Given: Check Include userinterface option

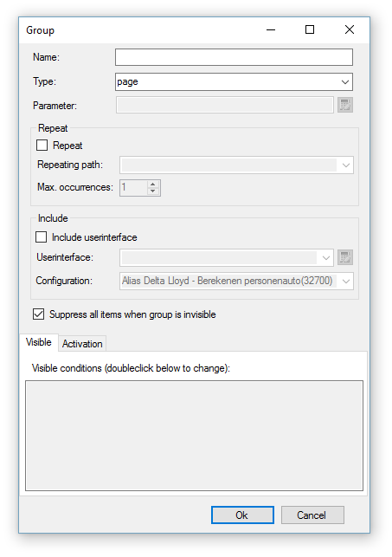Looking at the screenshot, I should pos(42,237).
